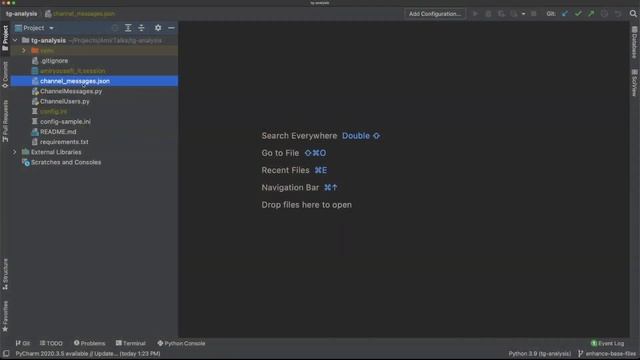Open the Terminal tool window tab
Viewport: 640px width, 360px height.
(x=131, y=343)
